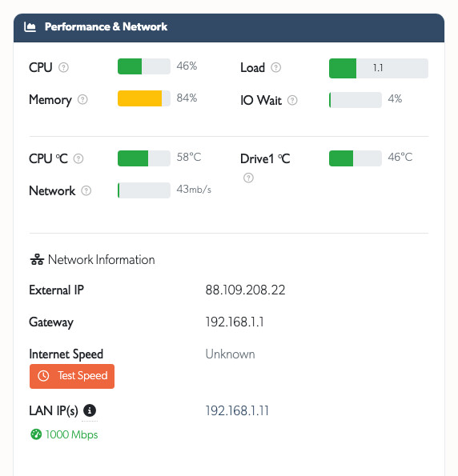The image size is (458, 476).
Task: Click the Load bar showing 1.1
Action: click(x=379, y=68)
